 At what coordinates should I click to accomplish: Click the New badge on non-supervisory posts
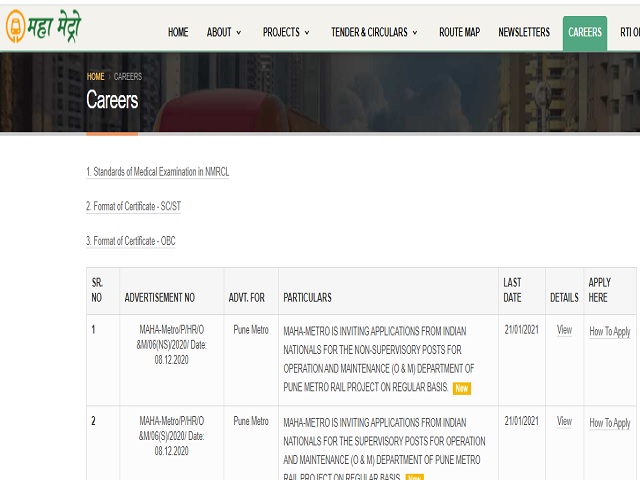tap(462, 388)
